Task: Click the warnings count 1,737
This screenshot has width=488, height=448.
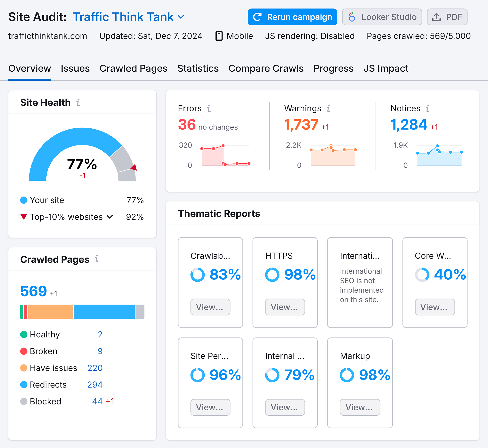Action: pyautogui.click(x=301, y=125)
